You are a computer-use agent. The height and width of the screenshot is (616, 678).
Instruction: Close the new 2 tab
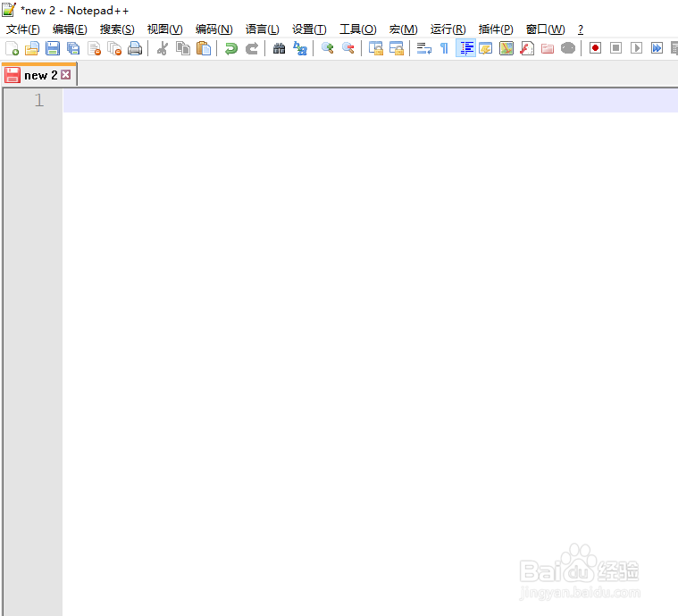click(66, 75)
